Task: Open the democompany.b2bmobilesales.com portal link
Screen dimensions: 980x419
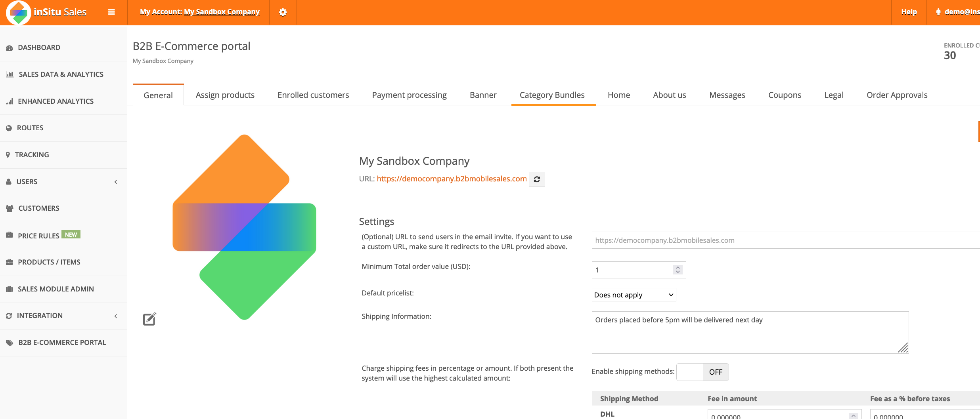Action: click(452, 179)
